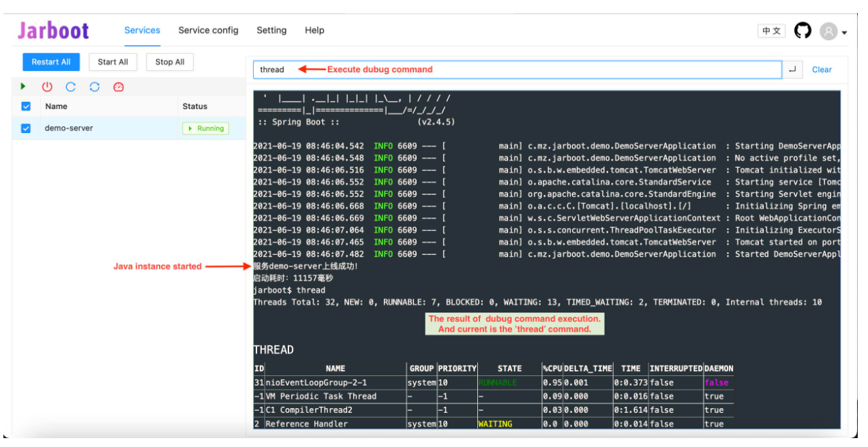
Task: Open the red dashboard gauge icon
Action: pos(119,87)
